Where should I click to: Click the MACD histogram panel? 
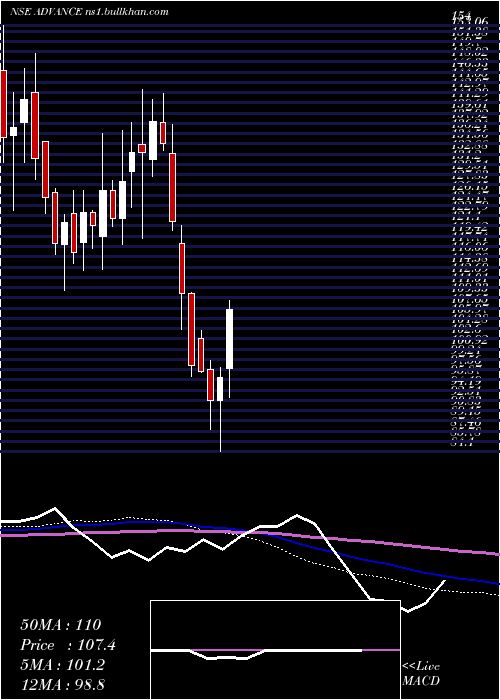click(275, 650)
